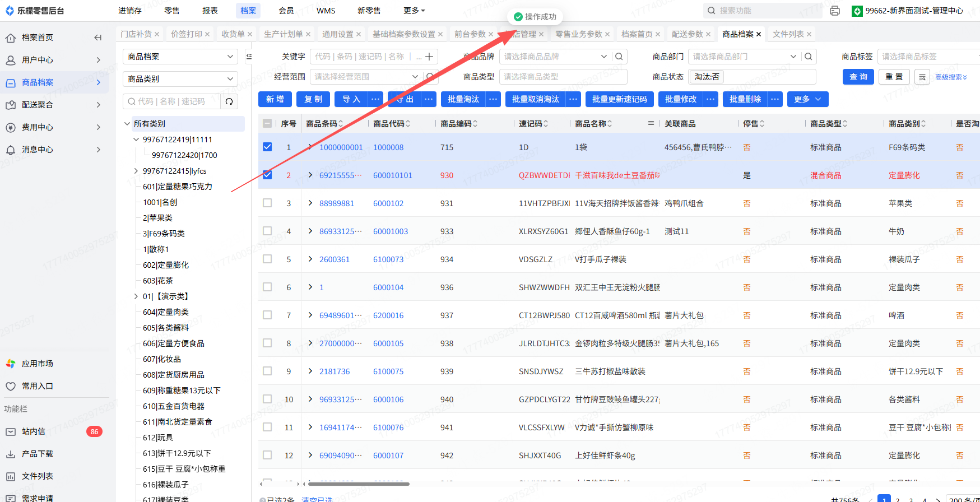Viewport: 980px width, 502px height.
Task: Check row 4 checkbox for 60001003
Action: [x=267, y=231]
